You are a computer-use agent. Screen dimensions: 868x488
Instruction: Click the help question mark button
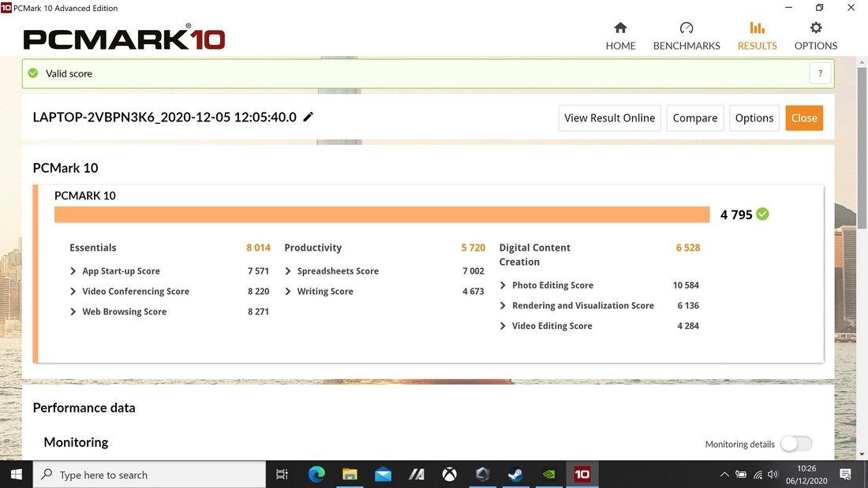[x=820, y=73]
